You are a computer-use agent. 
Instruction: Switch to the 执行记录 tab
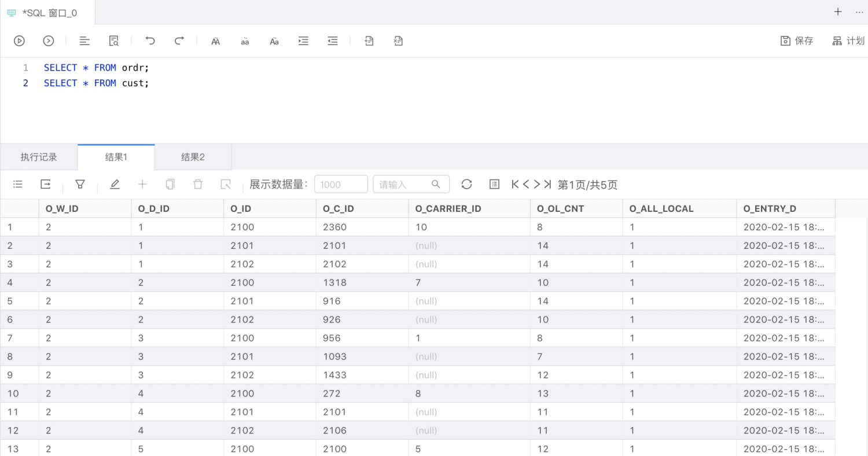(39, 157)
